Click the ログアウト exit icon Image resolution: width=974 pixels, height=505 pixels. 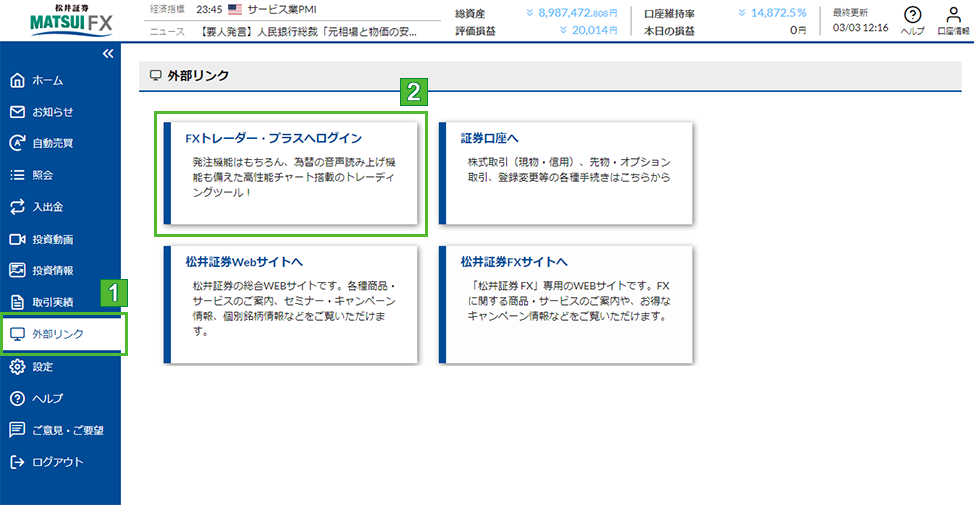tap(17, 462)
